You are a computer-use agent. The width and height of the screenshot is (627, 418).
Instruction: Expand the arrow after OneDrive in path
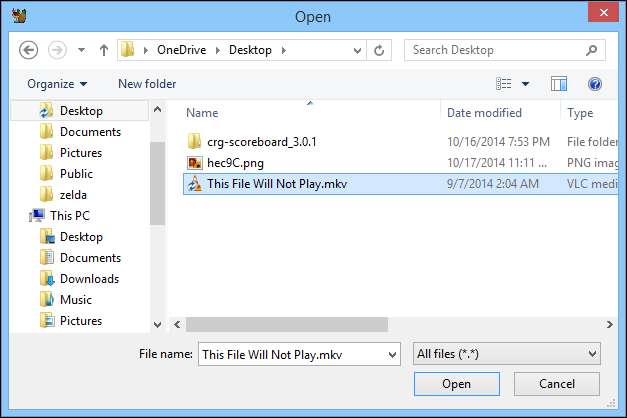(218, 50)
